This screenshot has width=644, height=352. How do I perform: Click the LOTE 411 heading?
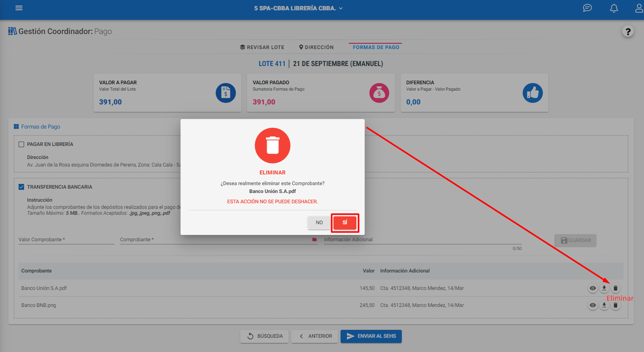click(x=272, y=64)
